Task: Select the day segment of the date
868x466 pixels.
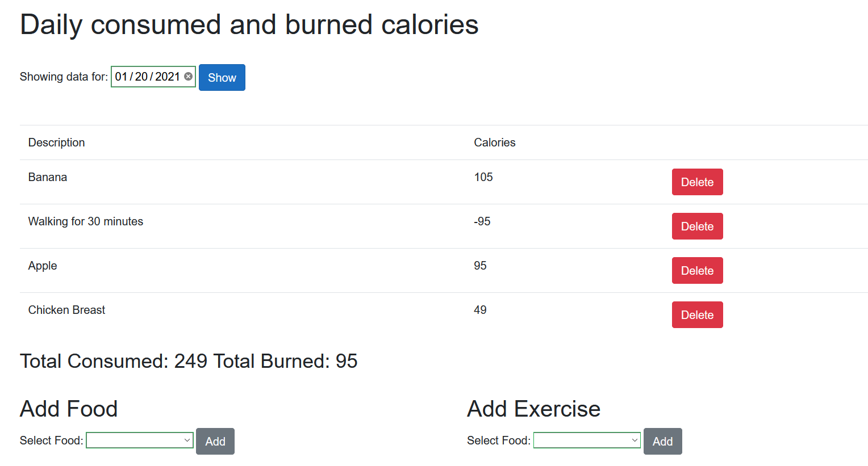Action: (x=141, y=77)
